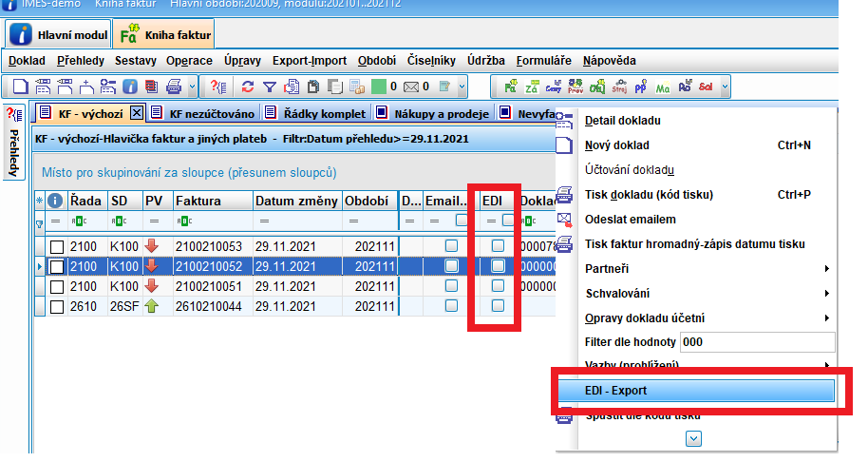
Task: Click the envelope mail counter icon
Action: click(x=411, y=87)
